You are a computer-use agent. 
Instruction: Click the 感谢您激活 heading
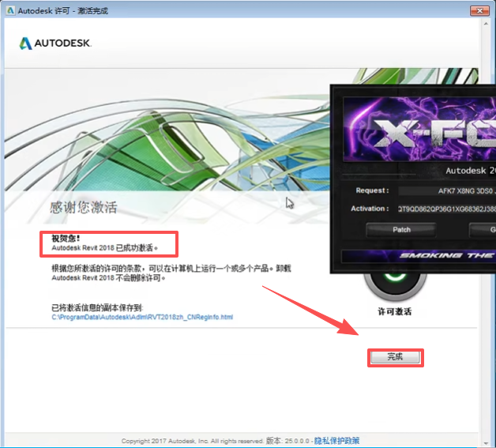83,208
